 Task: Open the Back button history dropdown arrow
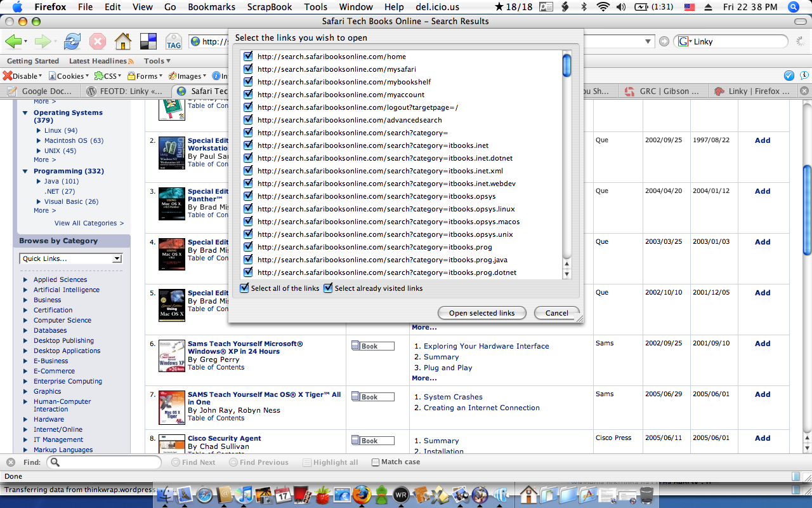click(x=25, y=42)
